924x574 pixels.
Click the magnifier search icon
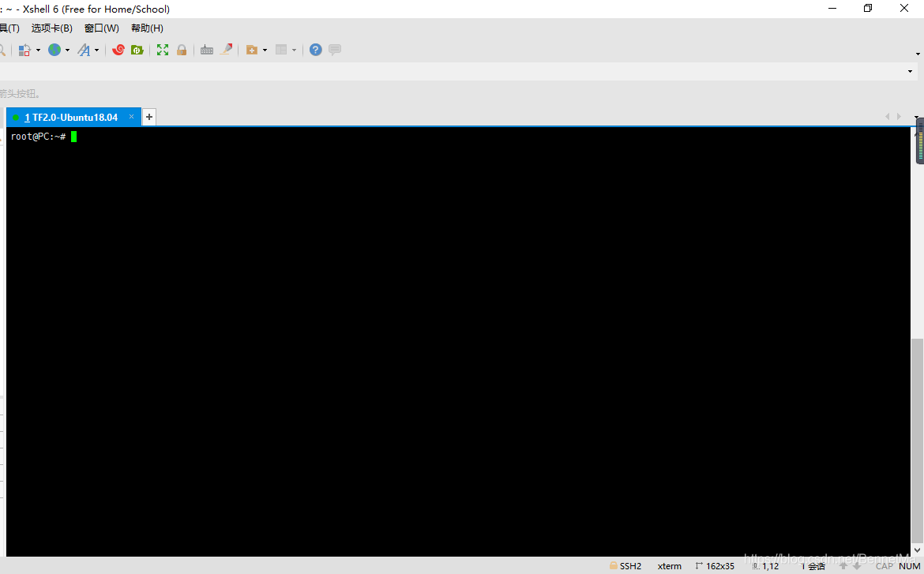(2, 50)
